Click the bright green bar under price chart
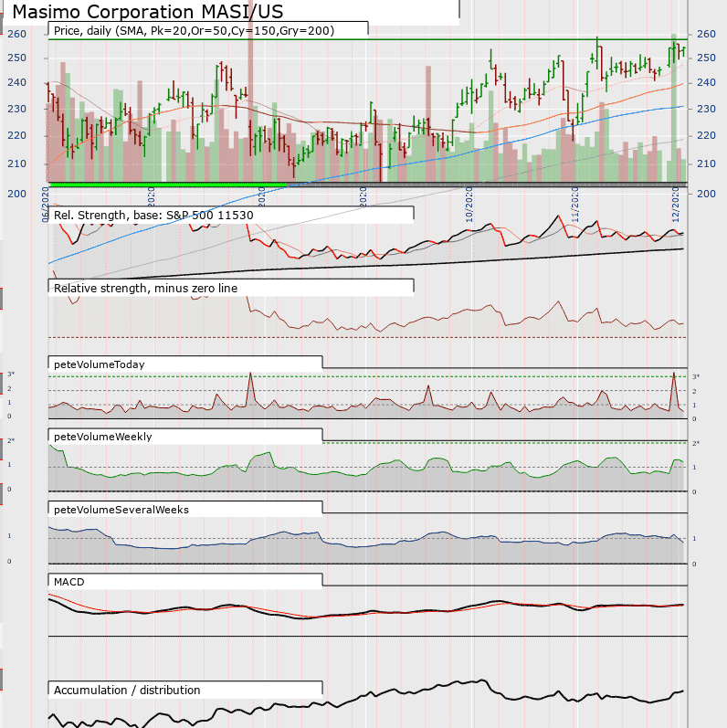Viewport: 727px width, 728px height. click(168, 185)
